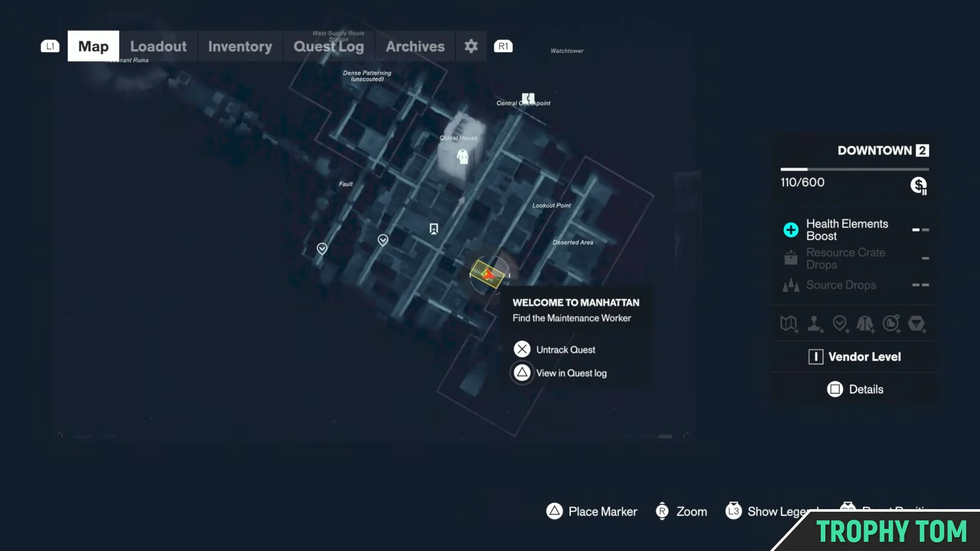Click the L3 icon beside Show Legend
Viewport: 980px width, 551px height.
point(733,511)
